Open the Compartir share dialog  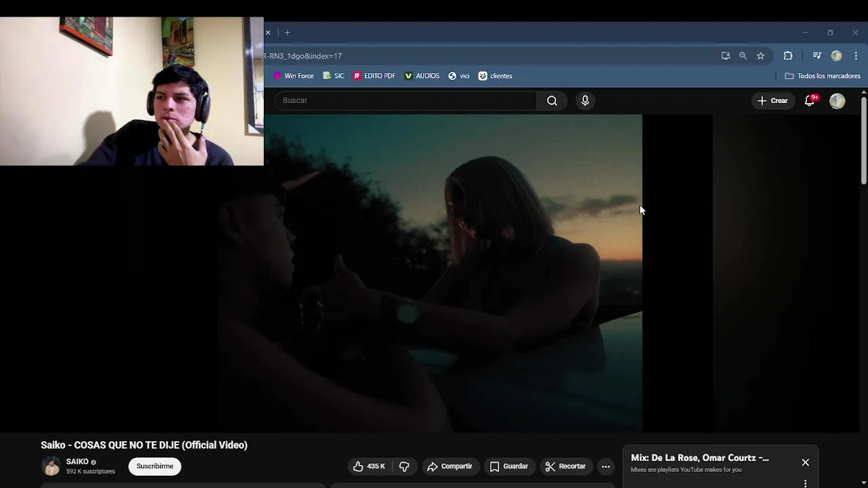tap(450, 466)
